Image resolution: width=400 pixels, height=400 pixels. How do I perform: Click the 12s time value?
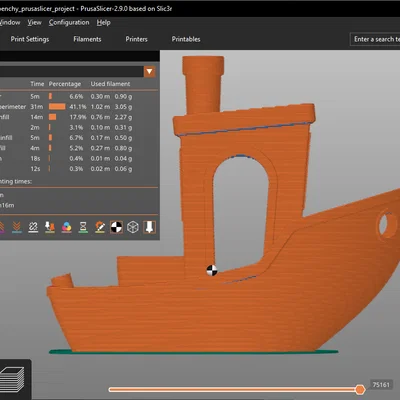point(35,169)
